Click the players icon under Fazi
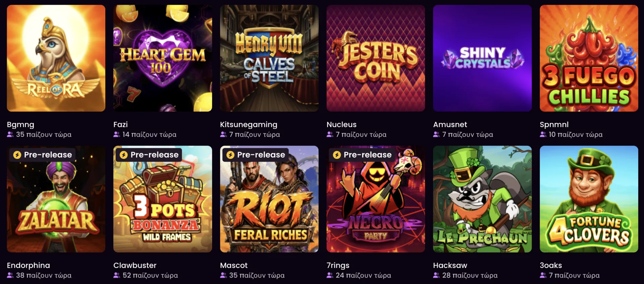Image resolution: width=644 pixels, height=284 pixels. click(117, 134)
